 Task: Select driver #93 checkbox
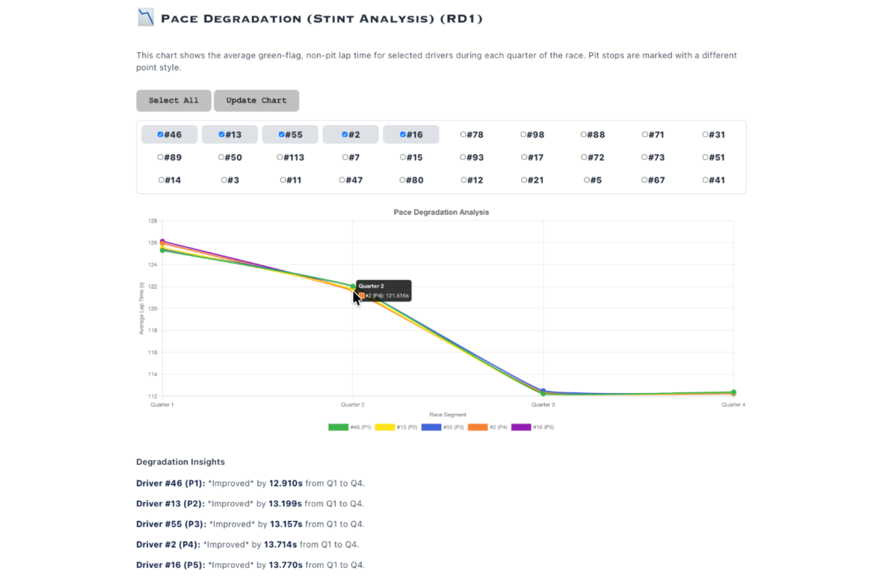coord(463,157)
